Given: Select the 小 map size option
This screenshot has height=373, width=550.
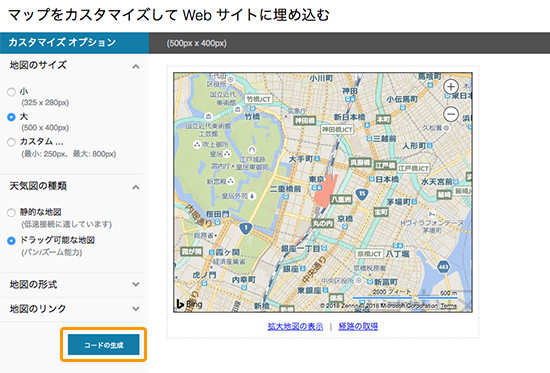Looking at the screenshot, I should (x=11, y=92).
